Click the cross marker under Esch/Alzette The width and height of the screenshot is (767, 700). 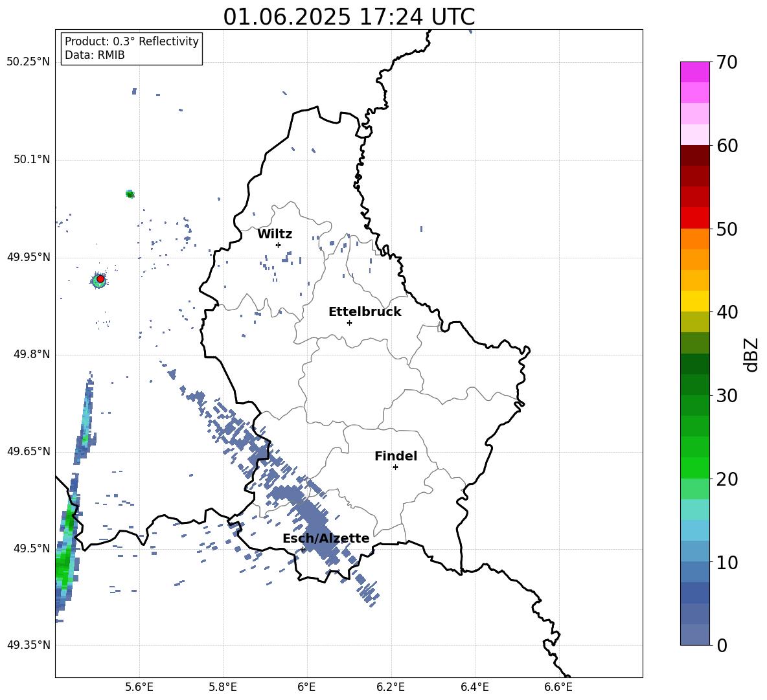303,549
